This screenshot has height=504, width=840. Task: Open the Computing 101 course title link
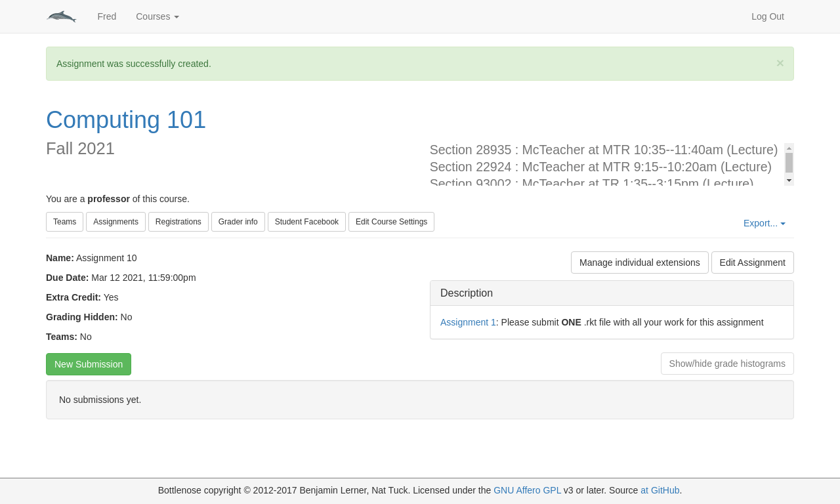click(x=126, y=120)
